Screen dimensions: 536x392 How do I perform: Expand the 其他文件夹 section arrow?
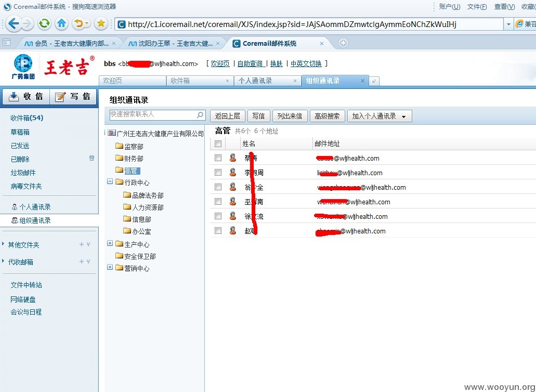click(4, 244)
